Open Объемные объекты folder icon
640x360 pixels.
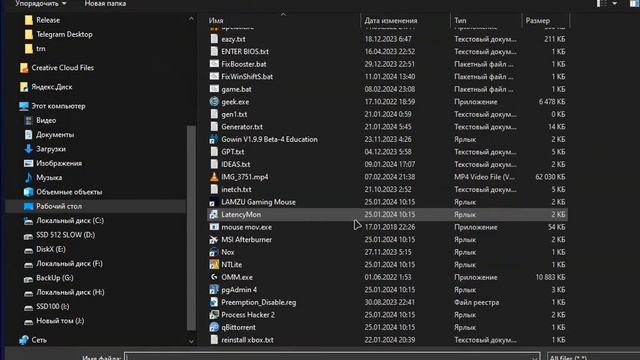click(x=29, y=192)
